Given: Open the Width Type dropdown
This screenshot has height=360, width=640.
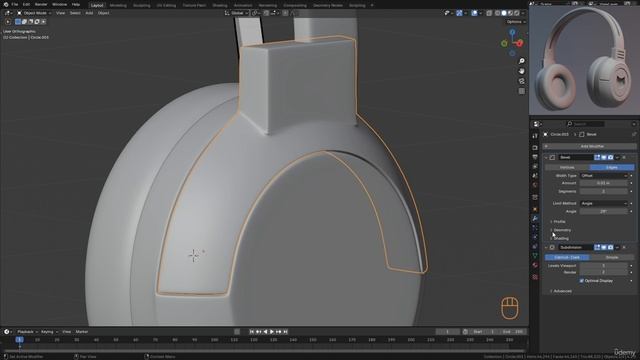Looking at the screenshot, I should pos(604,176).
